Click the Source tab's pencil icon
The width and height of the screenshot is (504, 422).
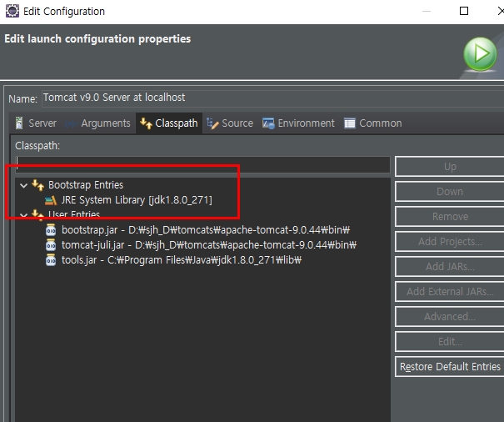[212, 123]
